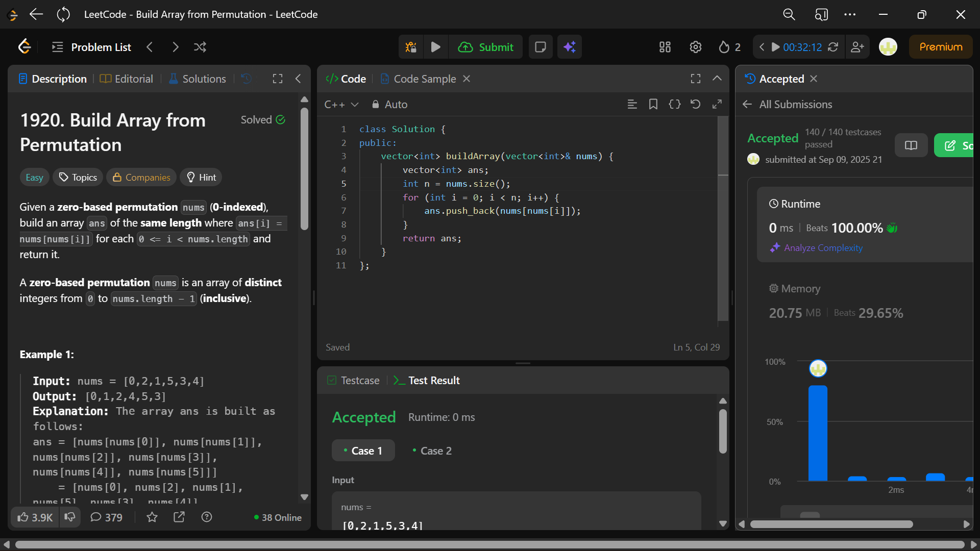Open the C++ language dropdown
The width and height of the screenshot is (980, 551).
[341, 104]
